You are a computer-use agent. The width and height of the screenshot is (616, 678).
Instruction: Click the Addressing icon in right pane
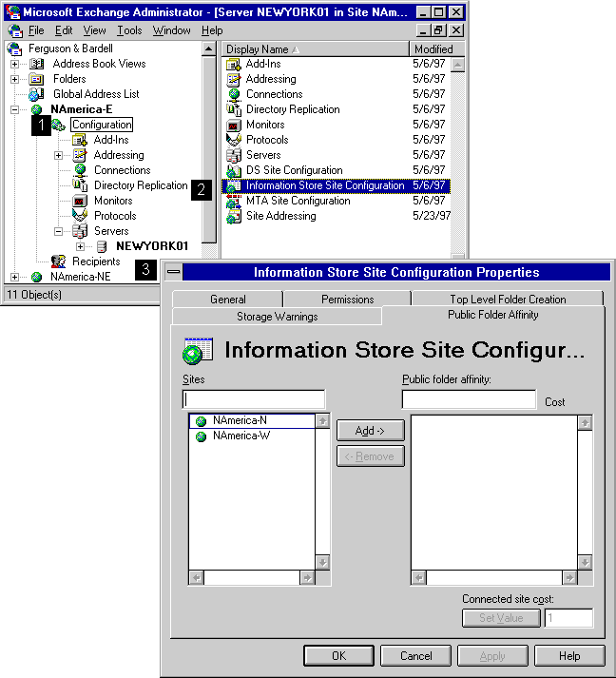(x=234, y=80)
